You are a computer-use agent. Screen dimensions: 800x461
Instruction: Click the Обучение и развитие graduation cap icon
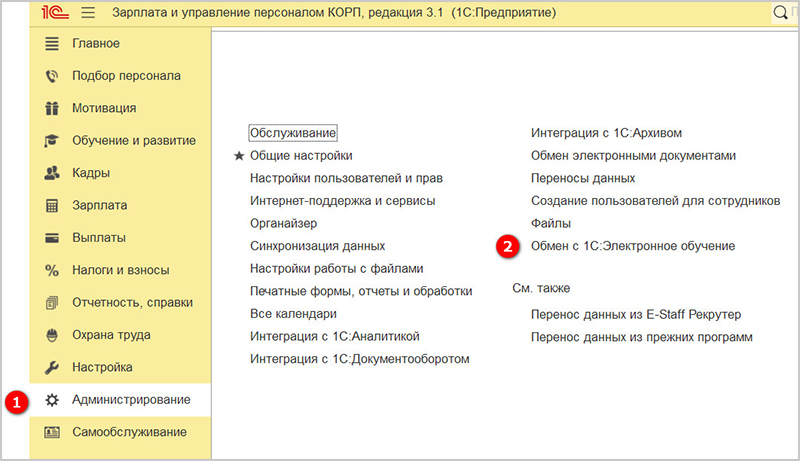[52, 141]
